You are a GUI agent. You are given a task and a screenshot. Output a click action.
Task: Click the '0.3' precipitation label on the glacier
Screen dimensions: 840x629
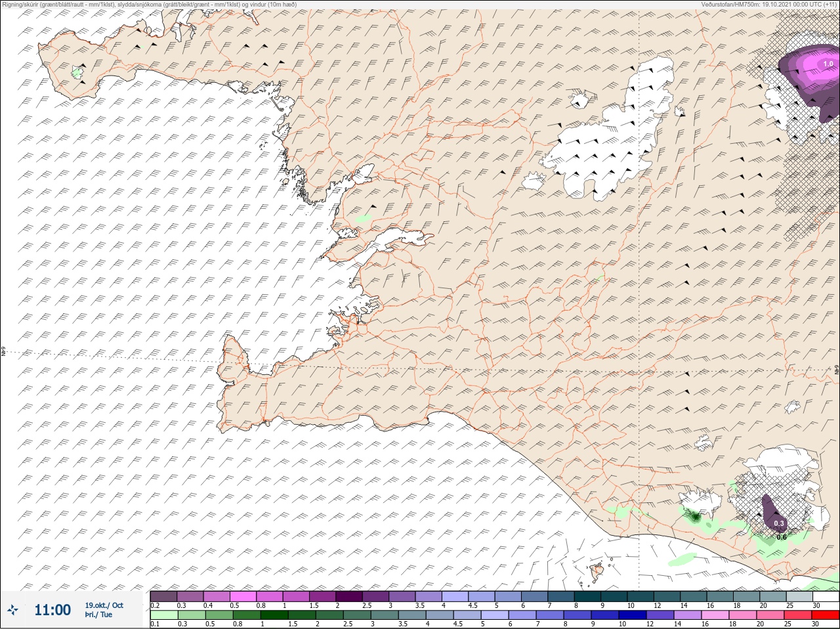(779, 523)
